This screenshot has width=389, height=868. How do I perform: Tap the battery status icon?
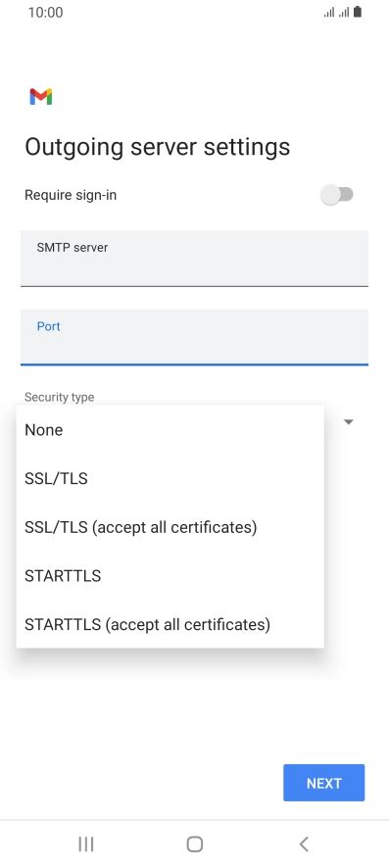pyautogui.click(x=358, y=12)
